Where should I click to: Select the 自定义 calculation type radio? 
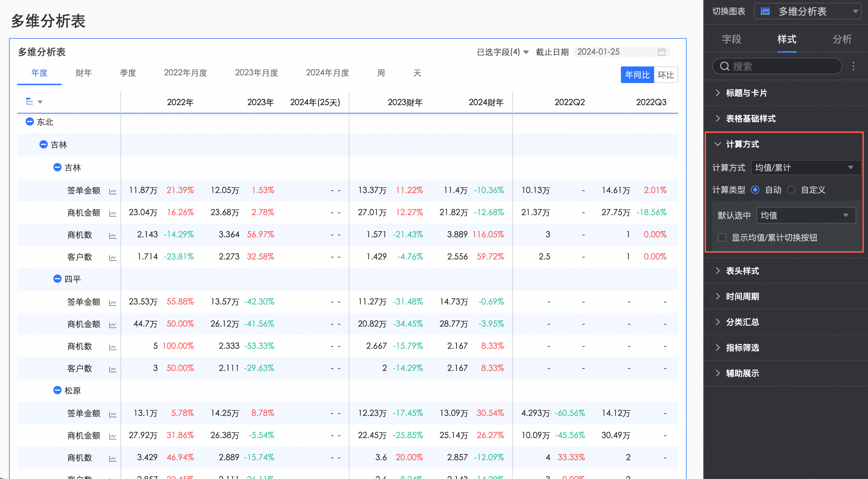(x=791, y=190)
